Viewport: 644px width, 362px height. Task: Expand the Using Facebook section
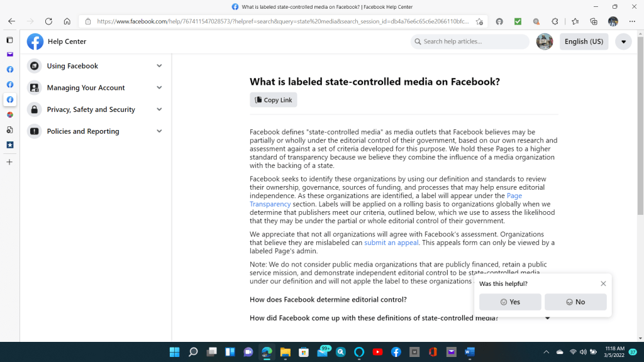point(96,66)
